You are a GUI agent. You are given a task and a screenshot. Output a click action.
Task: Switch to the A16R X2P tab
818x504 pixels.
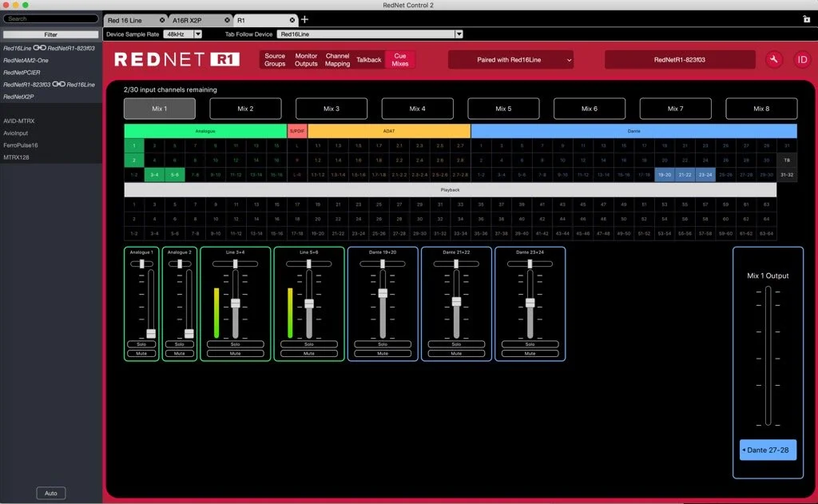201,20
